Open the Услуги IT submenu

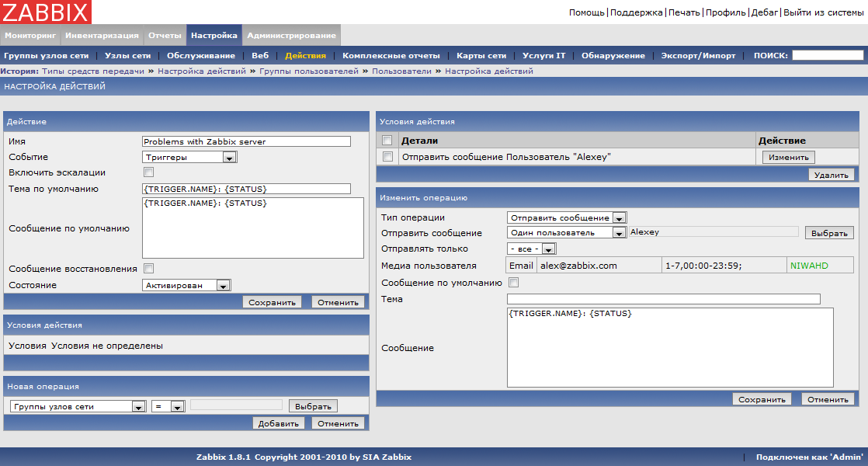[543, 55]
